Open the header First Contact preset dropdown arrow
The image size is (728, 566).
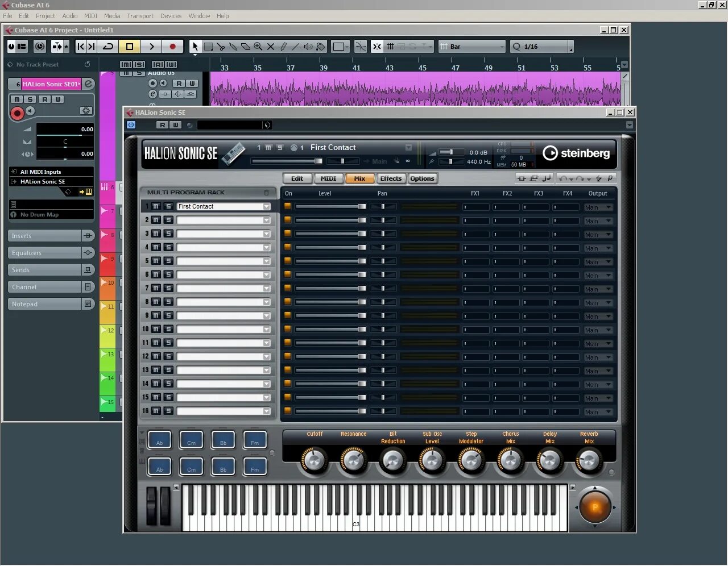408,148
